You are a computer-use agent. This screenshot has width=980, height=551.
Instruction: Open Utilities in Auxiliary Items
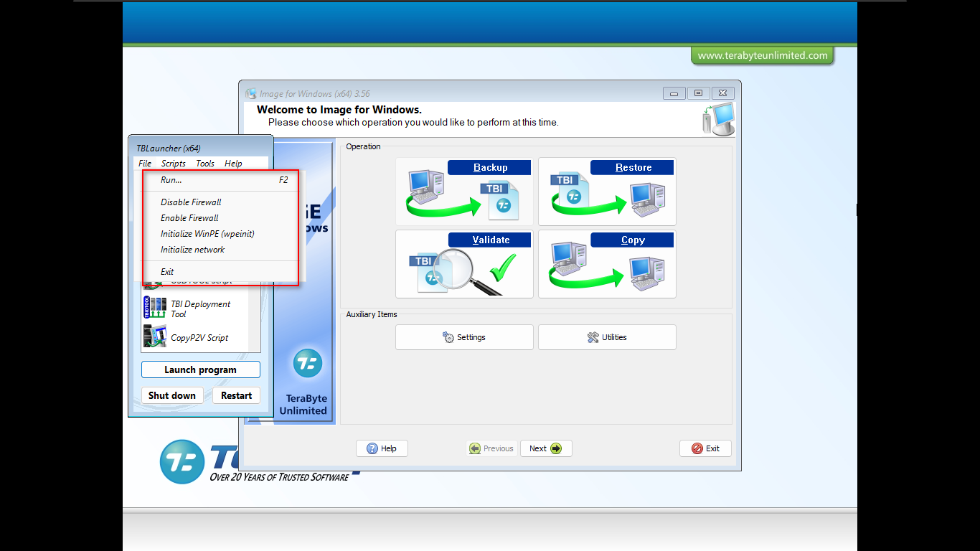click(x=607, y=337)
